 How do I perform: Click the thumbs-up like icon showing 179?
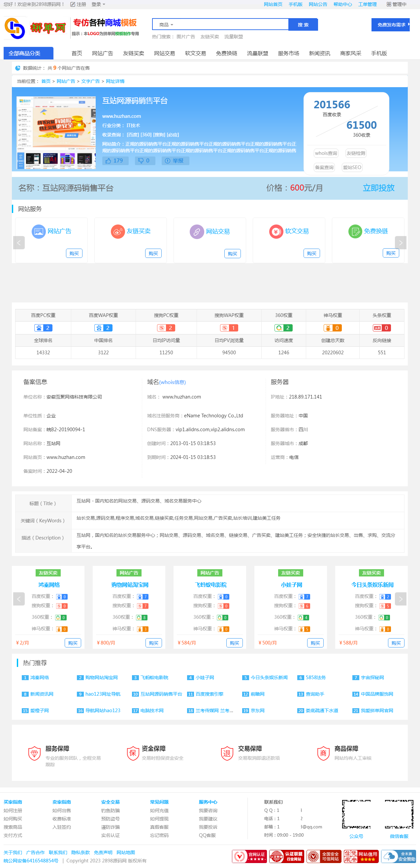tap(108, 161)
